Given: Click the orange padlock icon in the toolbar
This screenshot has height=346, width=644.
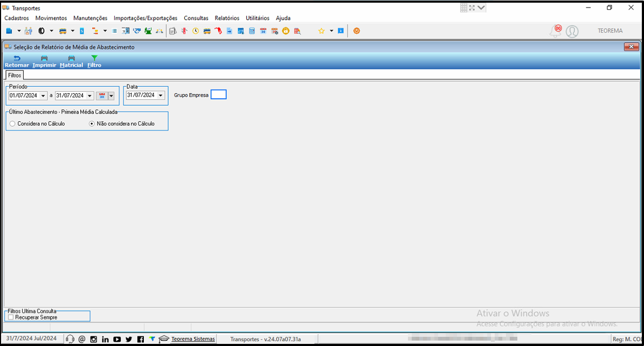Looking at the screenshot, I should tap(286, 31).
